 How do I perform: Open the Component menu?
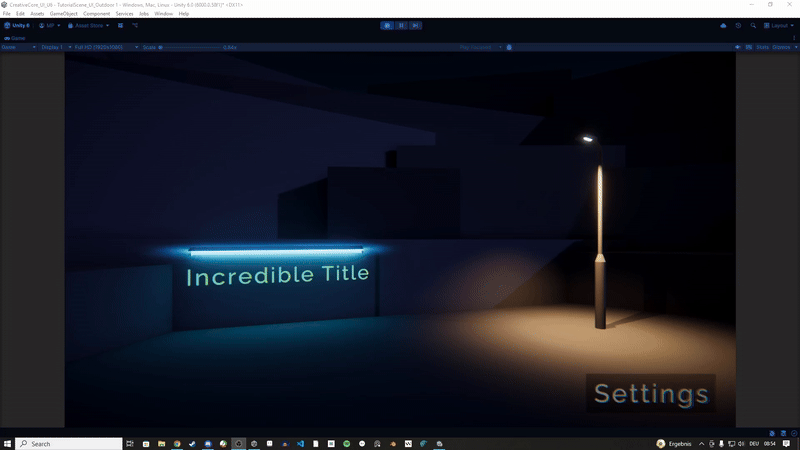[x=97, y=14]
